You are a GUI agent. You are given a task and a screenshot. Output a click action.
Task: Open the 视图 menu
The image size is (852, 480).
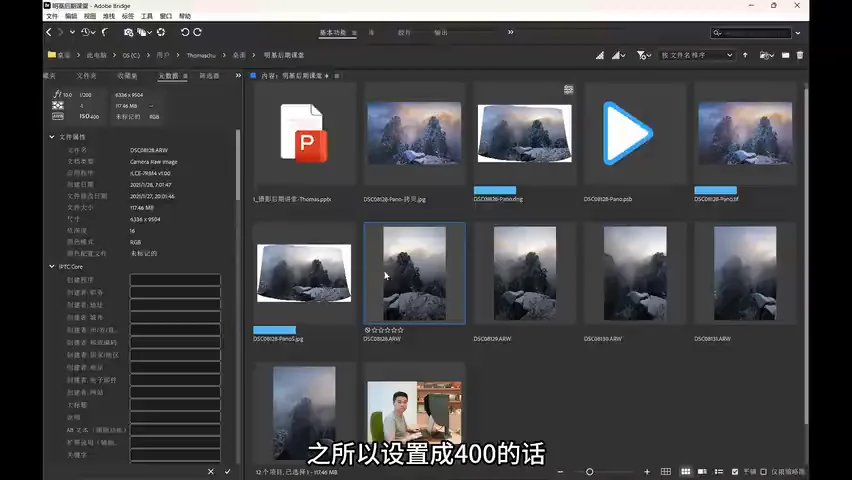(90, 16)
